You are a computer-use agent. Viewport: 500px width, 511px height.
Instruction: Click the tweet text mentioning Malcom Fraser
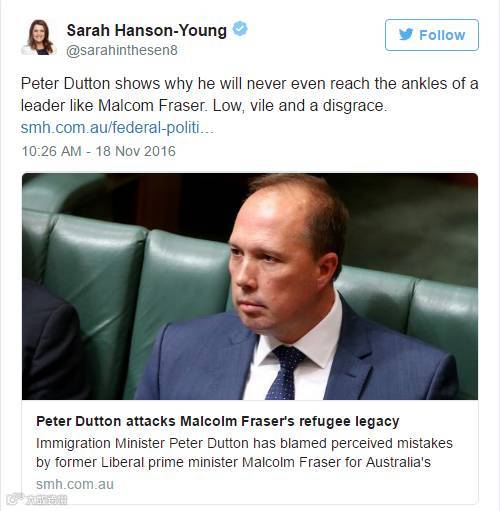coord(249,95)
